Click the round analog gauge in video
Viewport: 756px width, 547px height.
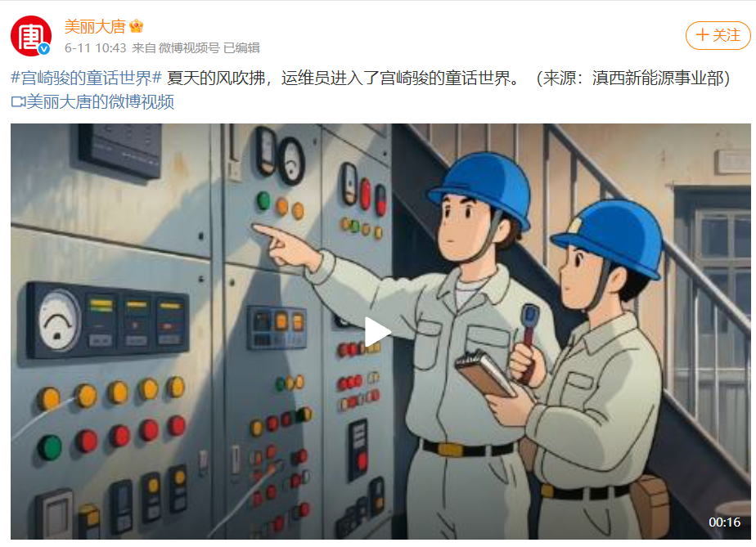(59, 320)
